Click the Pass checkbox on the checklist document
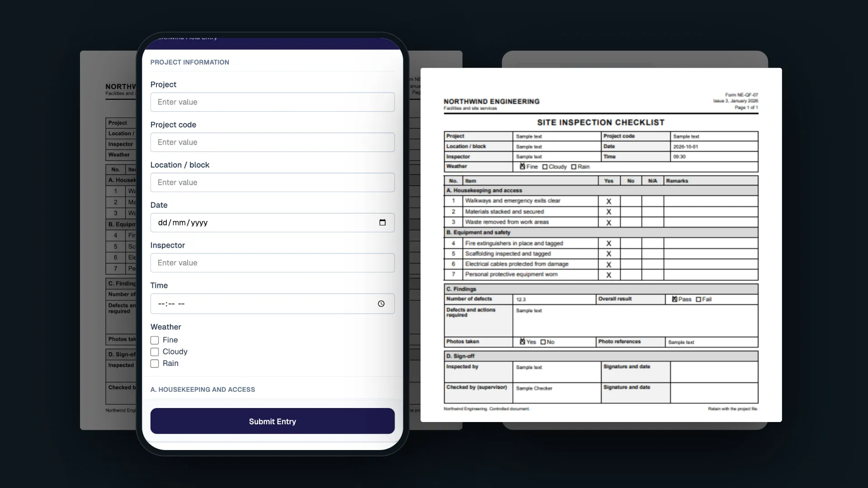This screenshot has width=868, height=488. 675,299
